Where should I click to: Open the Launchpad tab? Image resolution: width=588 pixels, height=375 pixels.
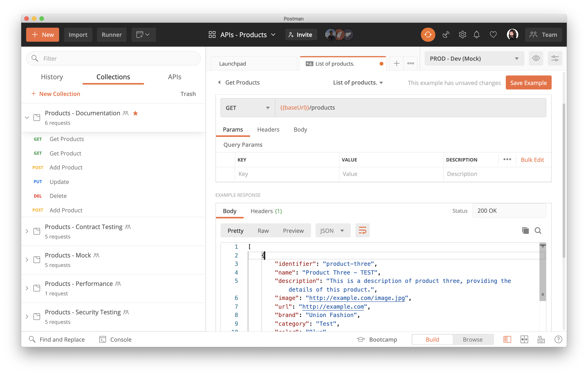(x=254, y=64)
